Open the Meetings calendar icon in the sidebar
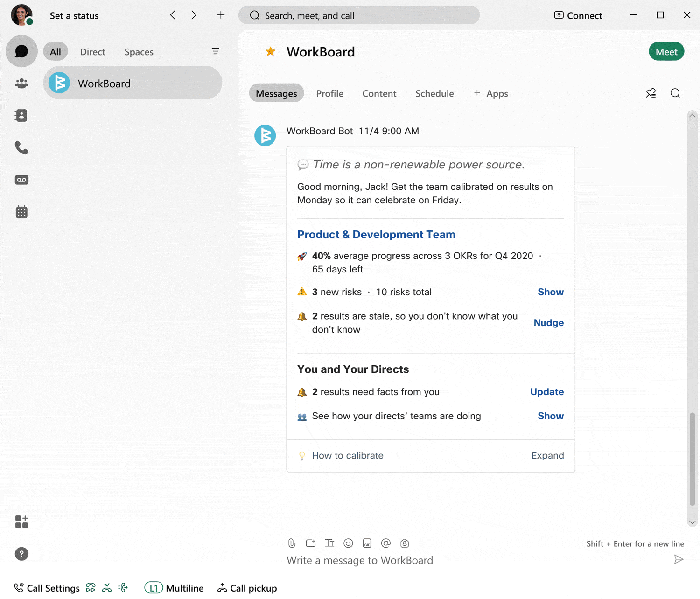The image size is (700, 599). 21,212
